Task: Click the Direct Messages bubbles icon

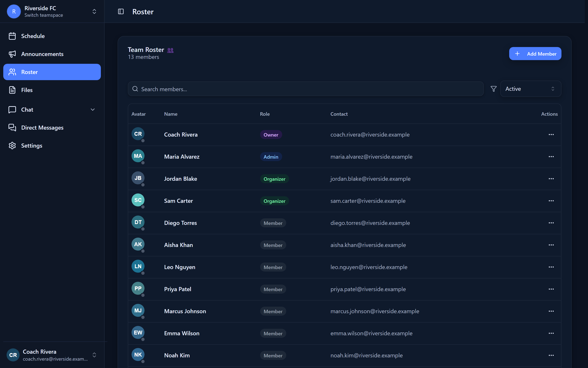Action: pos(12,128)
